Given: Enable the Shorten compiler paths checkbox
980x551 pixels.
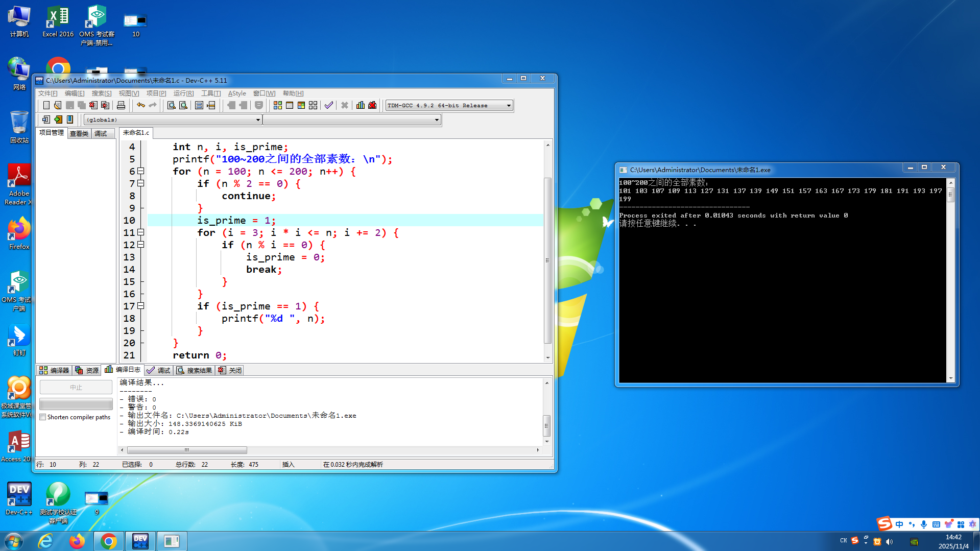Looking at the screenshot, I should click(43, 417).
